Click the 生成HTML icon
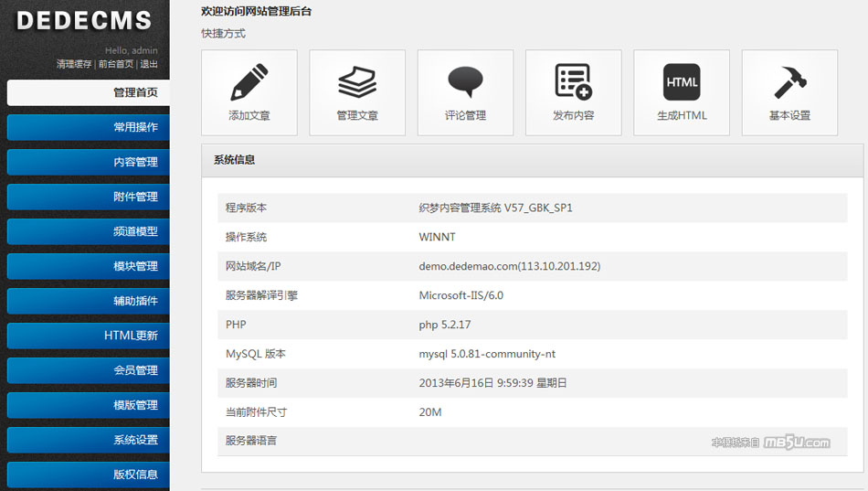Image resolution: width=868 pixels, height=491 pixels. point(682,82)
